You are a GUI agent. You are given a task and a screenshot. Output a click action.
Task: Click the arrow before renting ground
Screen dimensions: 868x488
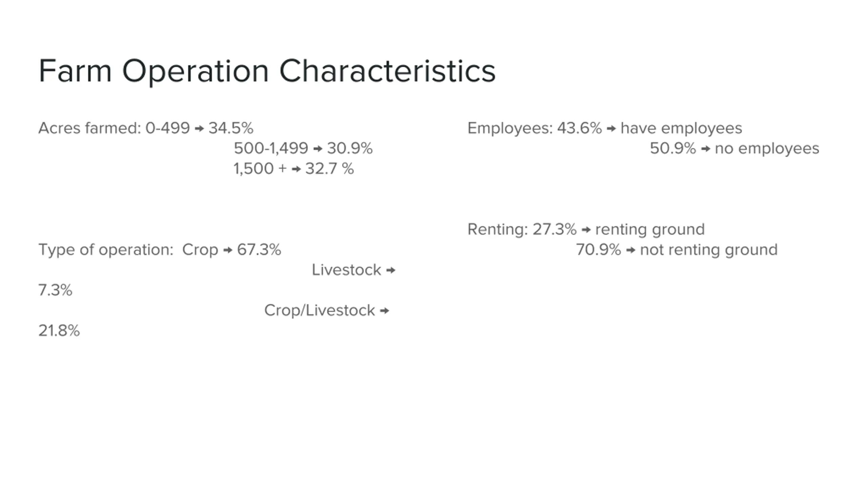click(x=586, y=230)
